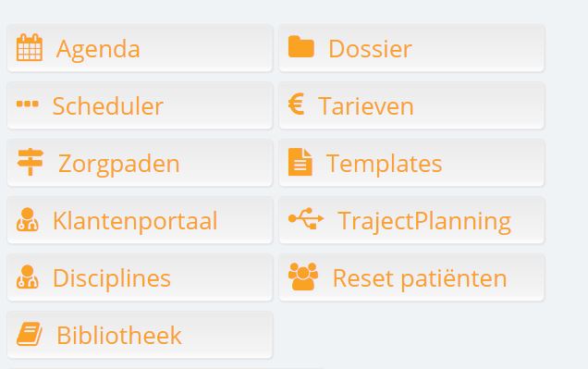588x369 pixels.
Task: Click the USB icon beside TrajectPlanning
Action: tap(306, 218)
